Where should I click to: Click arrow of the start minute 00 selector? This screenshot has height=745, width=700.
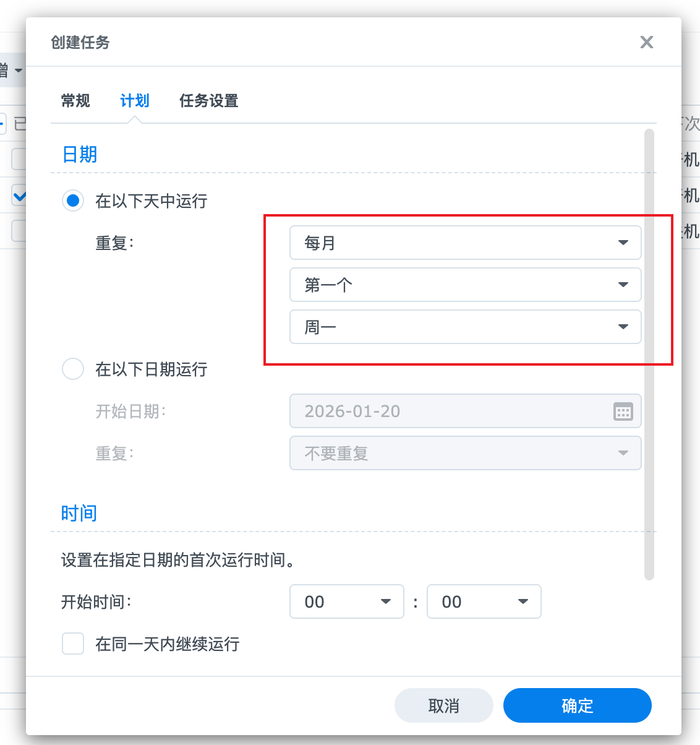[523, 601]
